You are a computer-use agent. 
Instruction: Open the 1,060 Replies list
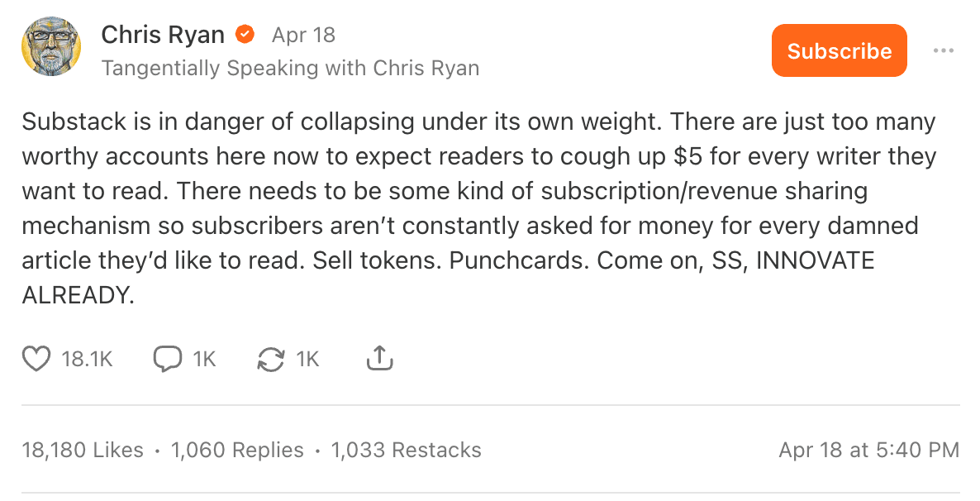click(237, 450)
